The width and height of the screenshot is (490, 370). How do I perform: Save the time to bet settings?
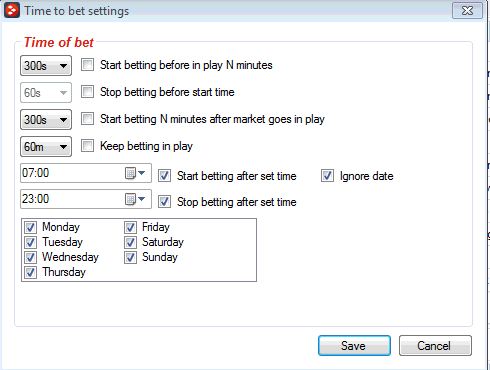tap(354, 346)
